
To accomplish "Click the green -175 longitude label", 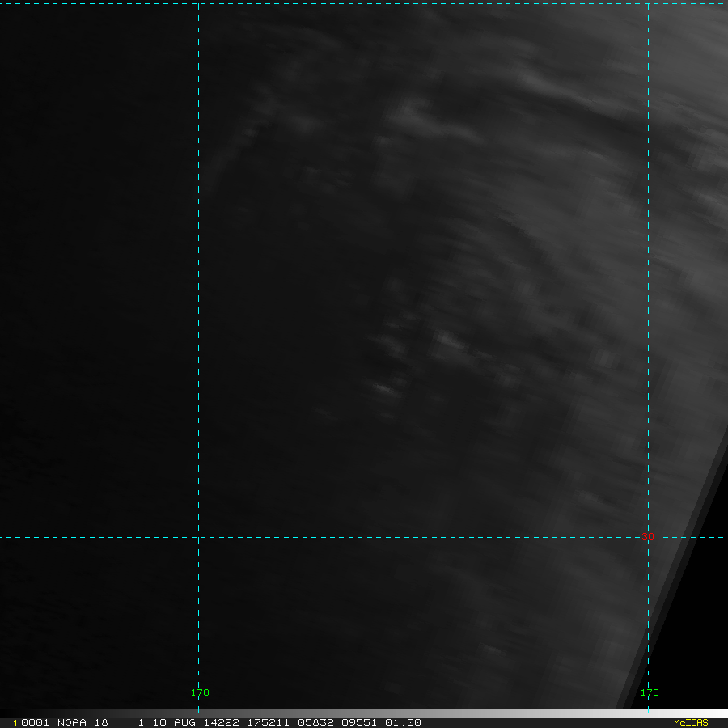I will [646, 692].
